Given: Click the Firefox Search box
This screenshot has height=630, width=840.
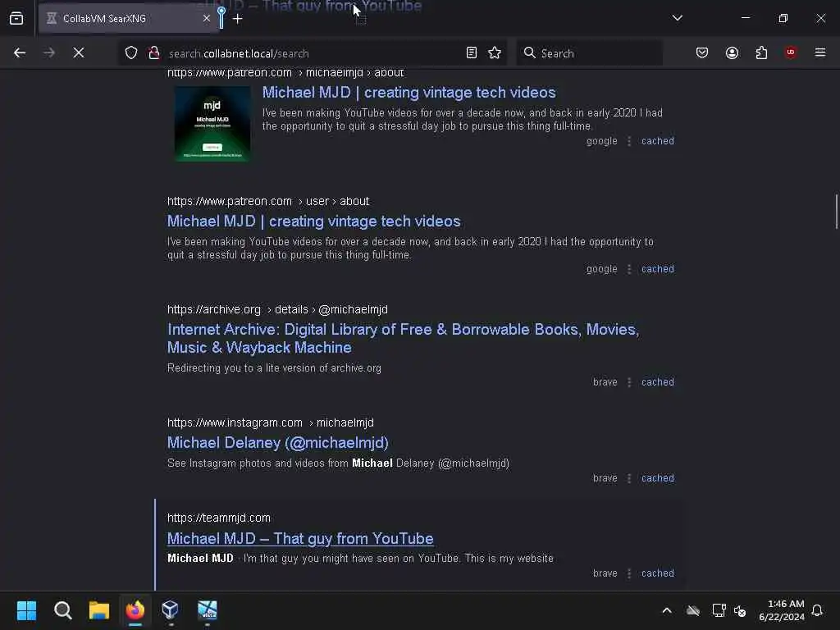Looking at the screenshot, I should coord(589,53).
